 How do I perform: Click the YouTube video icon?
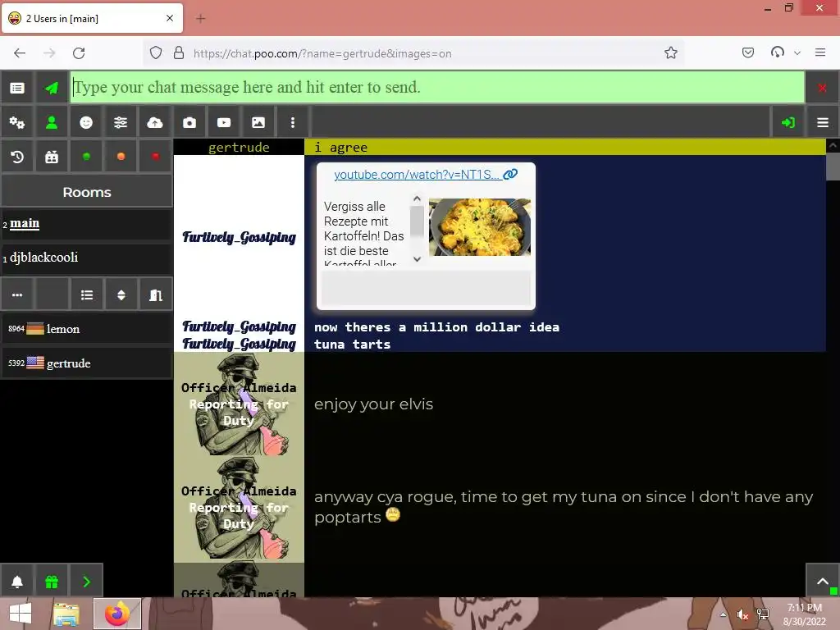pyautogui.click(x=223, y=123)
